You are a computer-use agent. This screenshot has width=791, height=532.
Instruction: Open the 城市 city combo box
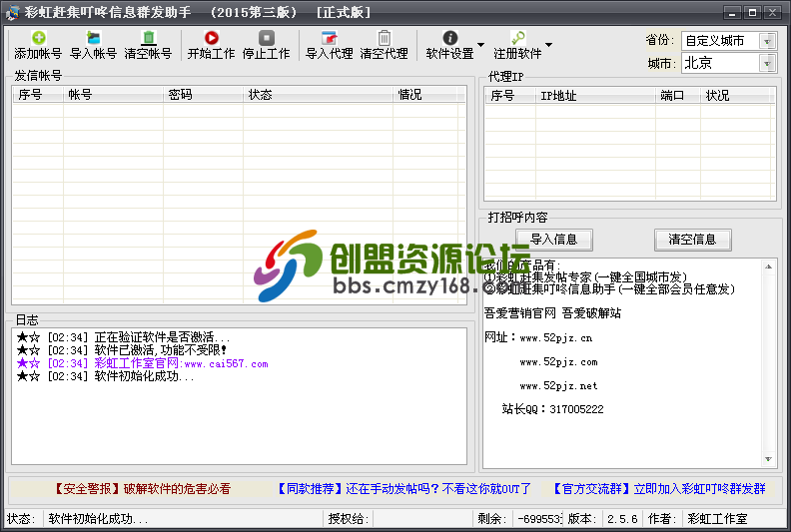click(728, 63)
